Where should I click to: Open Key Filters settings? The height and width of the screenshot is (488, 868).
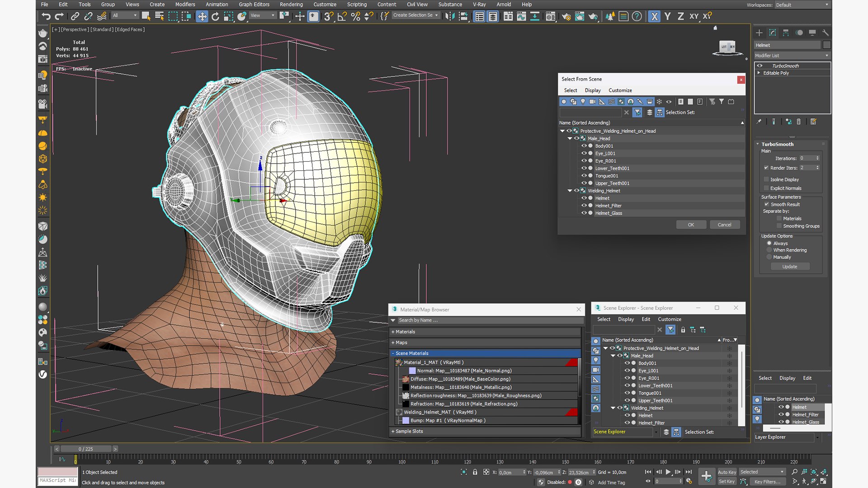click(x=767, y=482)
